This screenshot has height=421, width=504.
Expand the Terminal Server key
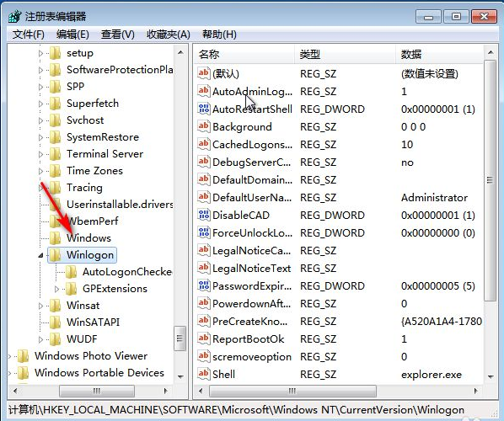point(40,154)
